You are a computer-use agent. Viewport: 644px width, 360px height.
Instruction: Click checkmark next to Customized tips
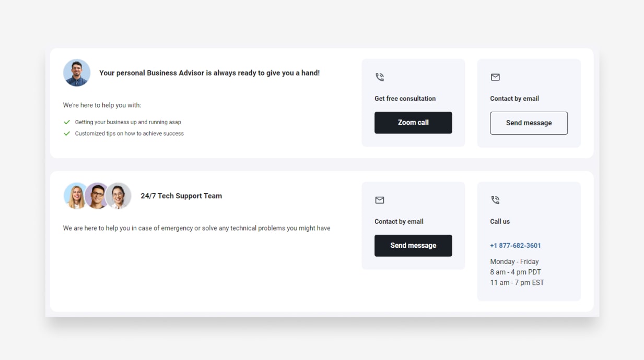tap(67, 134)
